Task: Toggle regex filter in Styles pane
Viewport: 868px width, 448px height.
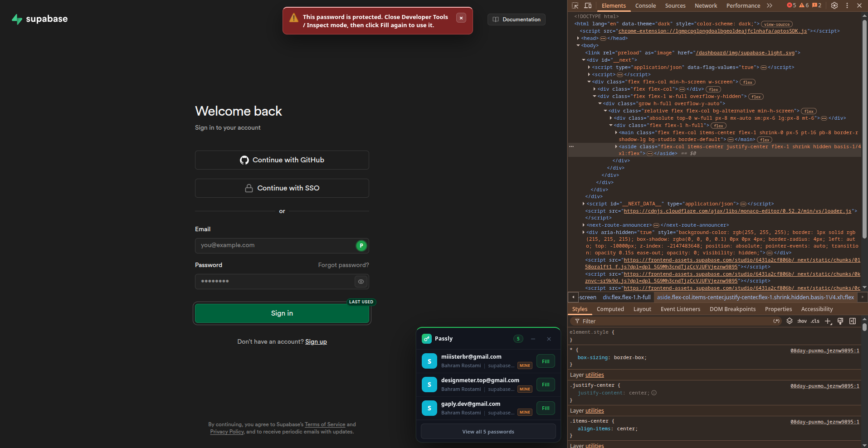Action: click(776, 321)
